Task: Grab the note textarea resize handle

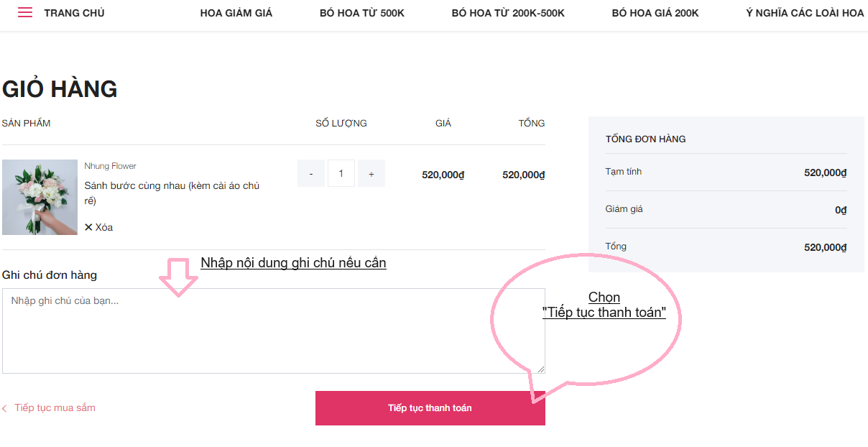Action: (541, 369)
